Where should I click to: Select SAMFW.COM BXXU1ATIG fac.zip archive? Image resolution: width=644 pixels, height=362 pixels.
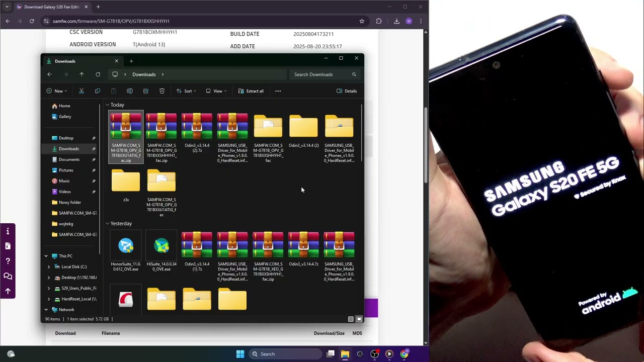click(x=126, y=137)
